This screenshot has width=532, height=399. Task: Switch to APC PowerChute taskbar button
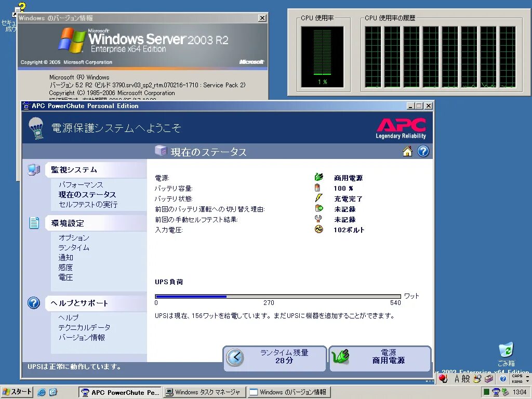[120, 392]
